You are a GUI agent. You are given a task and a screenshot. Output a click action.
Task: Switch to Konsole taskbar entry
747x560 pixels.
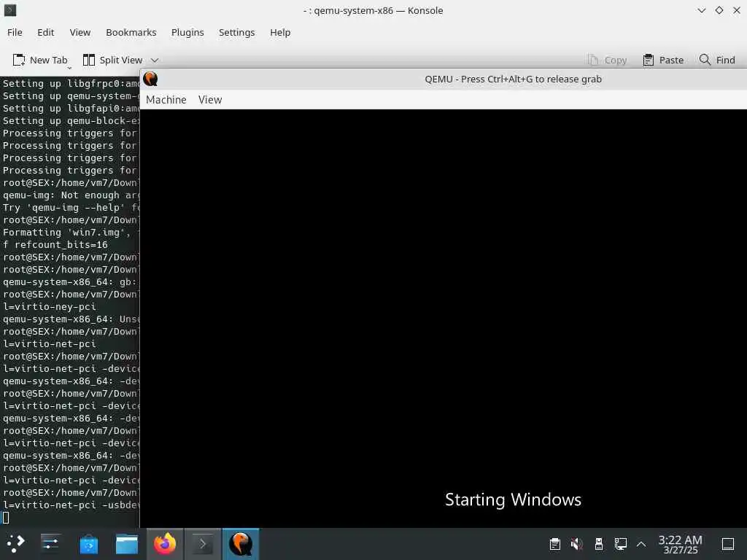coord(203,544)
